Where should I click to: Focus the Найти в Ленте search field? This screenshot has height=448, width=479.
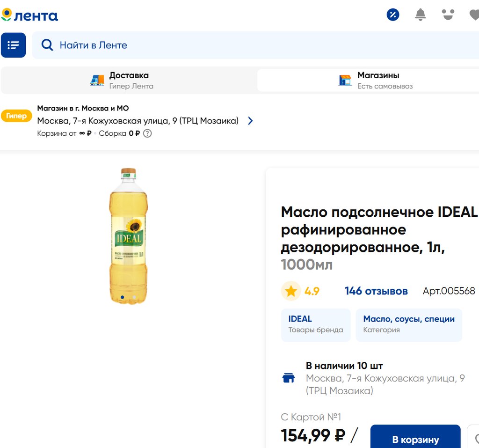click(255, 45)
